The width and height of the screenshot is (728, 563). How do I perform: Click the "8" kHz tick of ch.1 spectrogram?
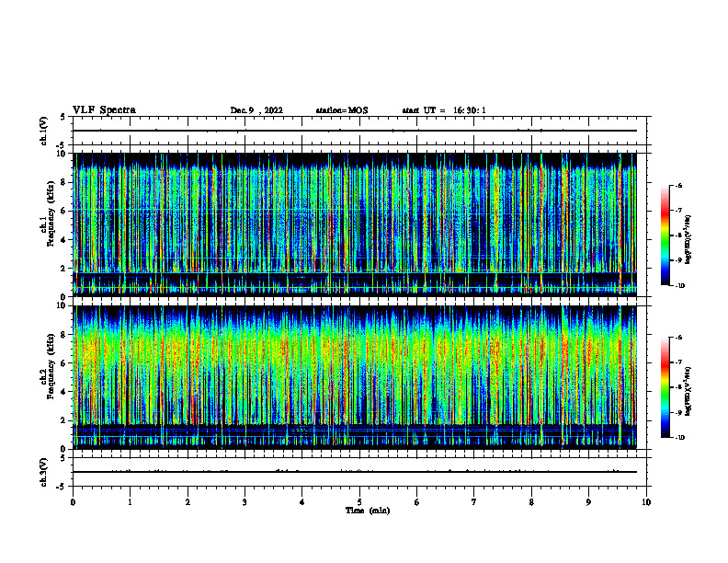(x=64, y=182)
